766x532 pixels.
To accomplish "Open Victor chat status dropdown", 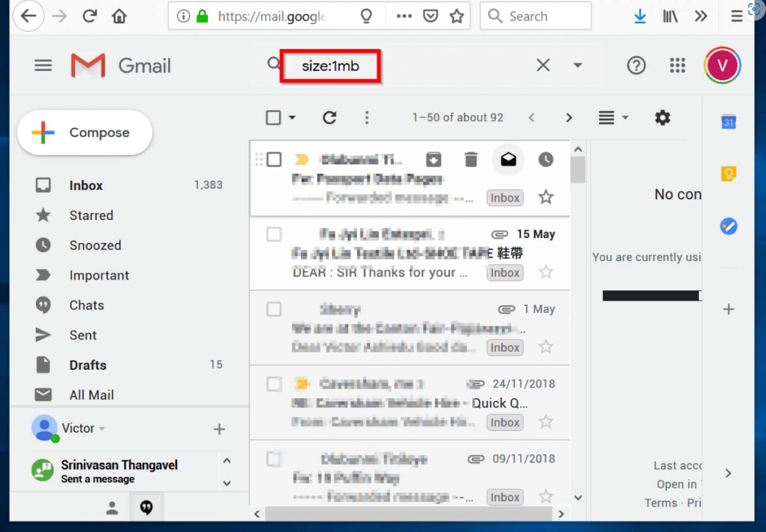I will 102,428.
